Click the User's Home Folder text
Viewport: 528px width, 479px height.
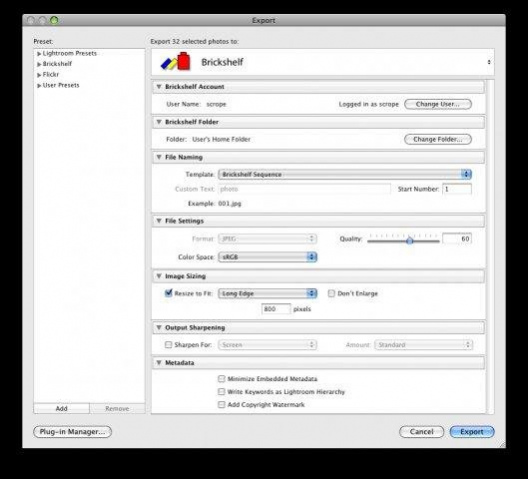point(221,139)
